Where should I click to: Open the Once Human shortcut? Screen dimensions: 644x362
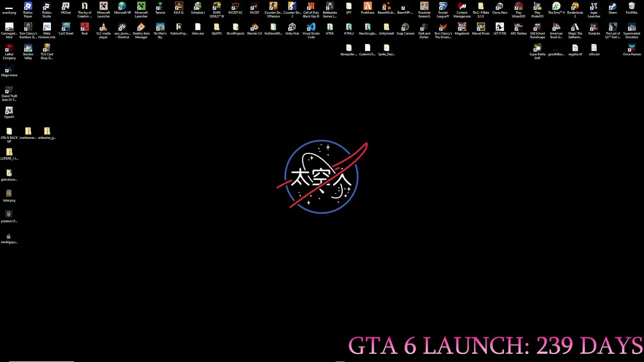(x=631, y=50)
